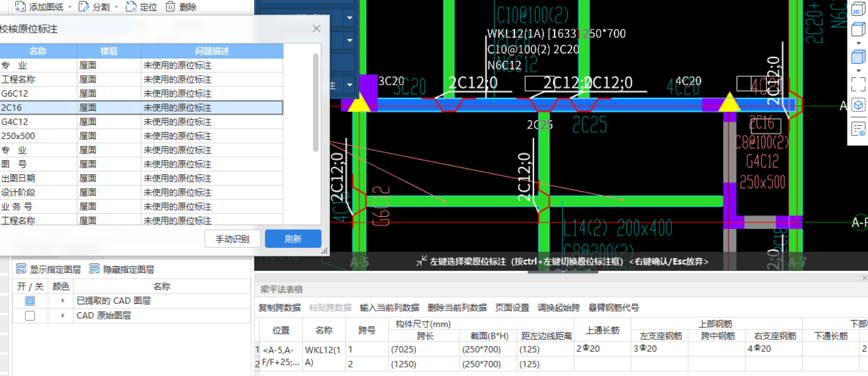Open the 添加图纸 dropdown arrow

tap(69, 7)
